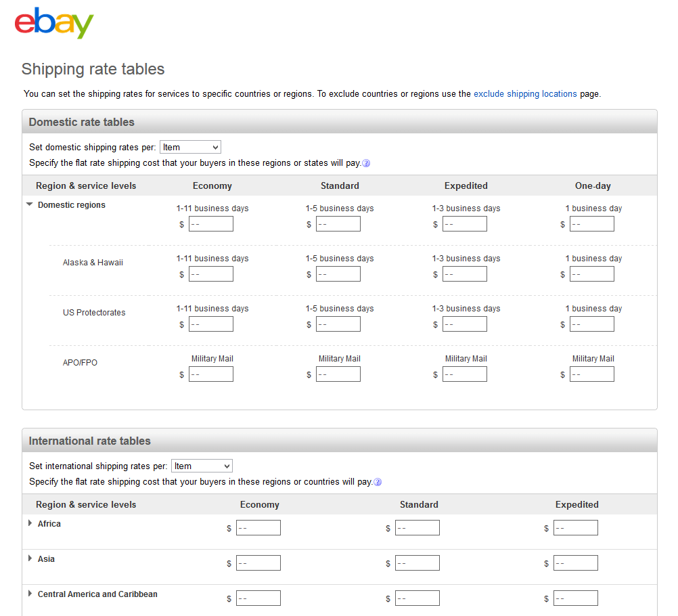Expand the Africa region
This screenshot has width=678, height=616.
(x=30, y=523)
